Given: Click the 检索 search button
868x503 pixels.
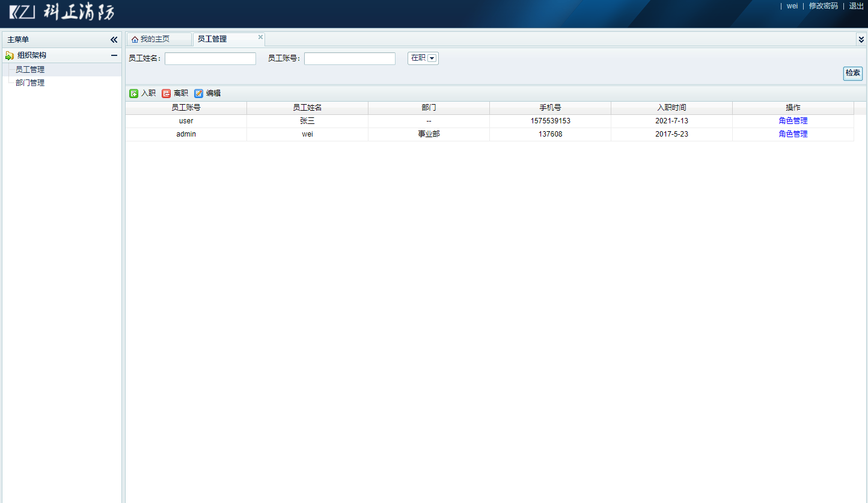Looking at the screenshot, I should coord(852,73).
